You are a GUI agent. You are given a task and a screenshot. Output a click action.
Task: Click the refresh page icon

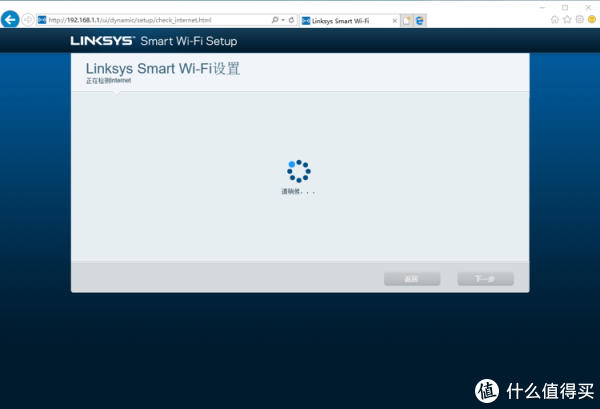pyautogui.click(x=291, y=20)
